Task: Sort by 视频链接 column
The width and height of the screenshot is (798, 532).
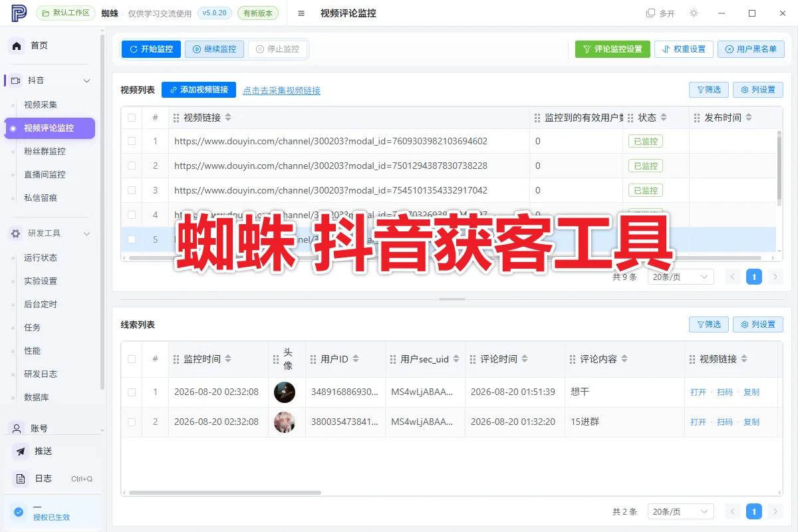Action: tap(228, 118)
